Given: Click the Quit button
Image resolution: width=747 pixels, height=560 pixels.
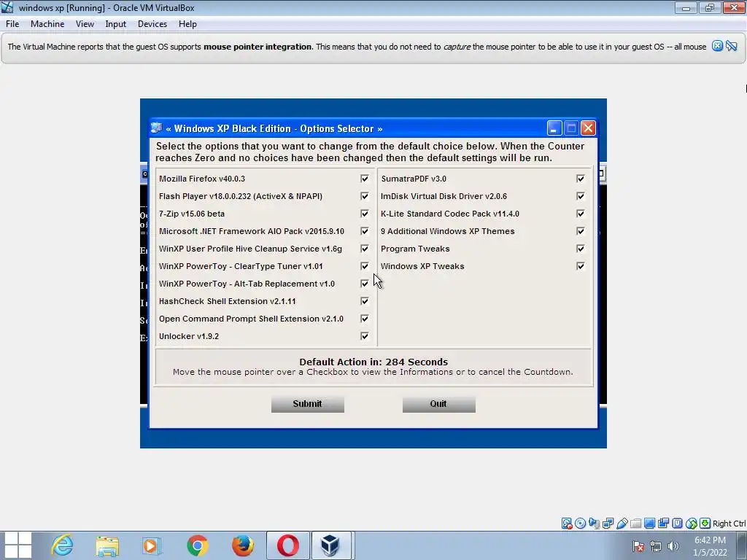Looking at the screenshot, I should (438, 404).
